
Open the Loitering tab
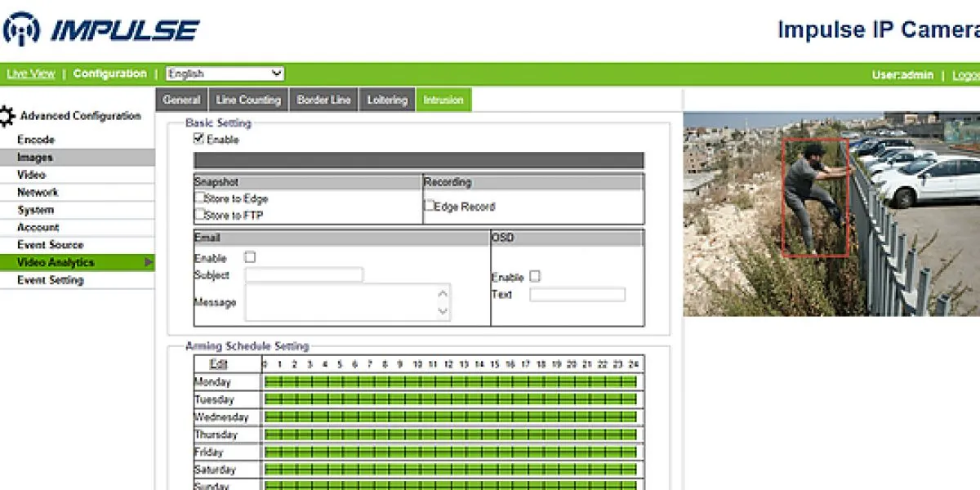(x=387, y=100)
